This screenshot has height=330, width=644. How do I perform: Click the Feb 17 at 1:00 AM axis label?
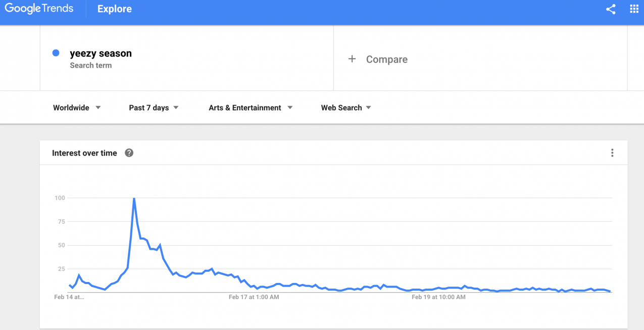pyautogui.click(x=254, y=297)
